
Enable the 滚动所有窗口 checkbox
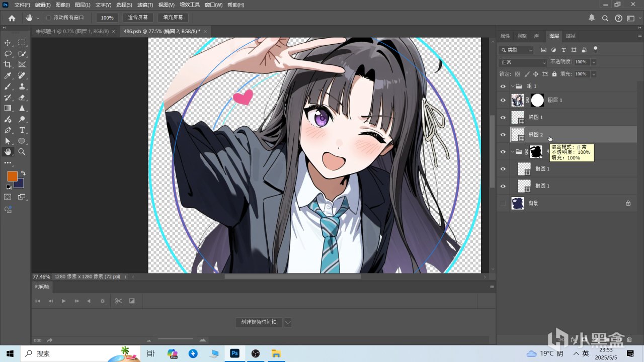click(49, 18)
